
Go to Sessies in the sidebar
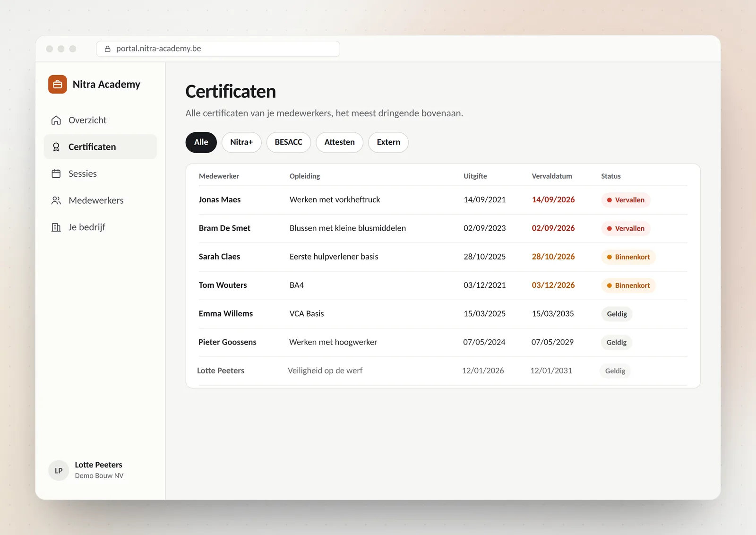[x=100, y=173]
